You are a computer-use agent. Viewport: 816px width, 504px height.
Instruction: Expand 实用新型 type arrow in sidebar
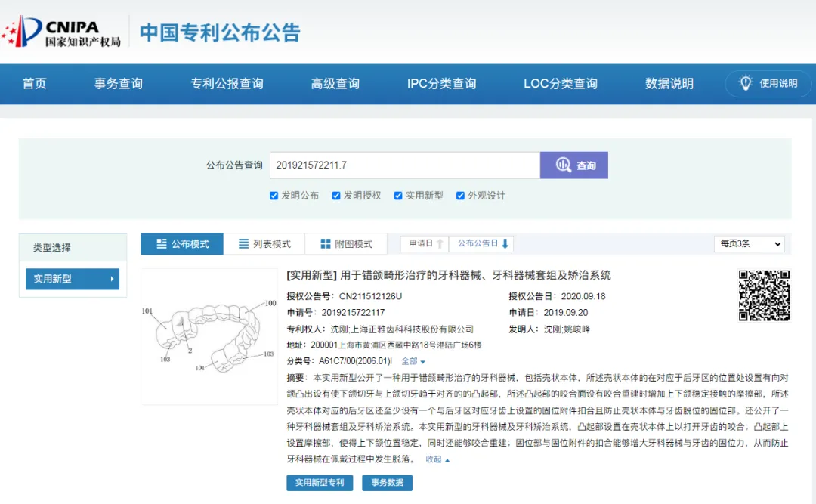point(112,279)
